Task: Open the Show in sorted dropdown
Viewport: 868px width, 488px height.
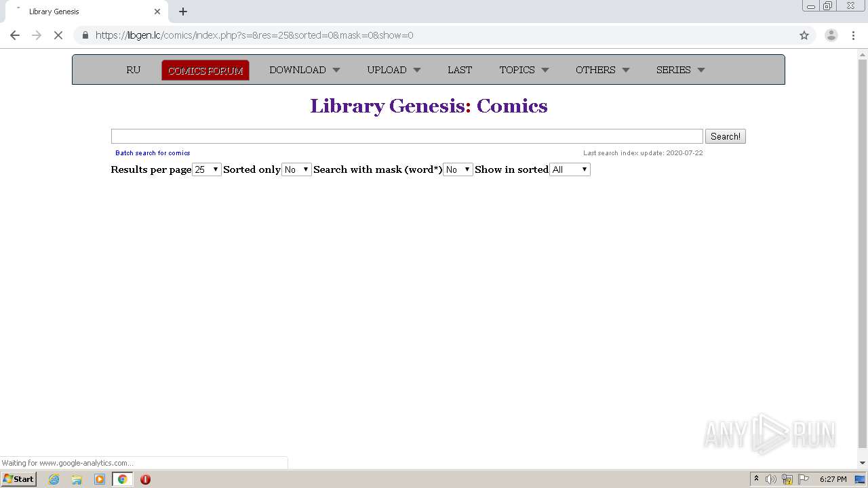Action: (570, 169)
